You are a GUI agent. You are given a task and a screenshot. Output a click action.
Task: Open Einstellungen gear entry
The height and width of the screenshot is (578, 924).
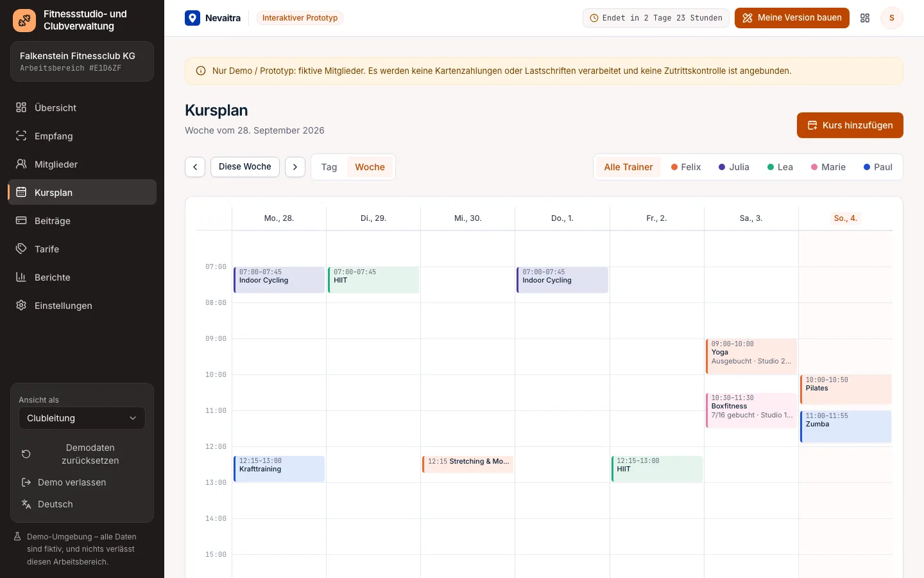(x=82, y=305)
